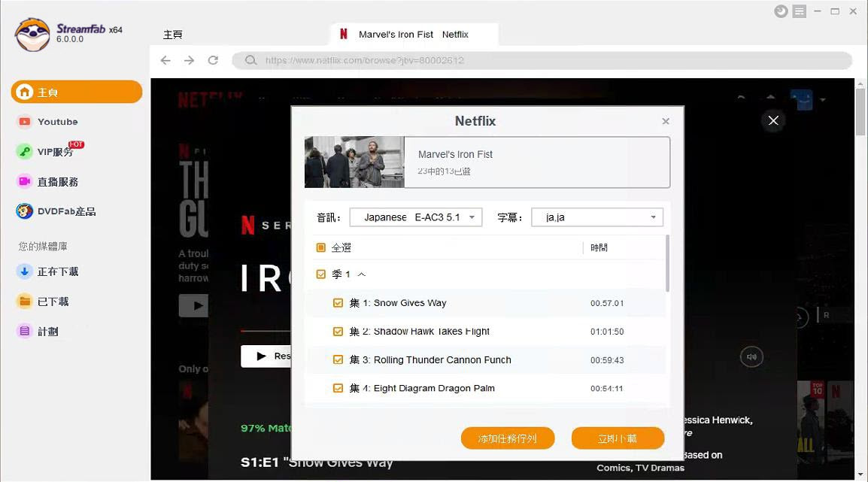
Task: Click the purple 計劃 schedule icon
Action: [24, 332]
